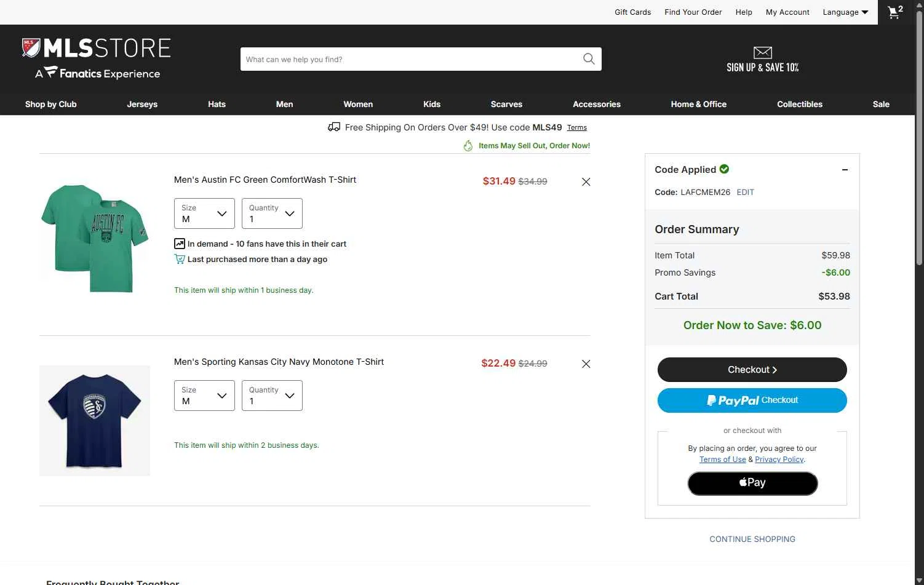This screenshot has height=585, width=924.
Task: Open Find Your Order link
Action: tap(693, 12)
